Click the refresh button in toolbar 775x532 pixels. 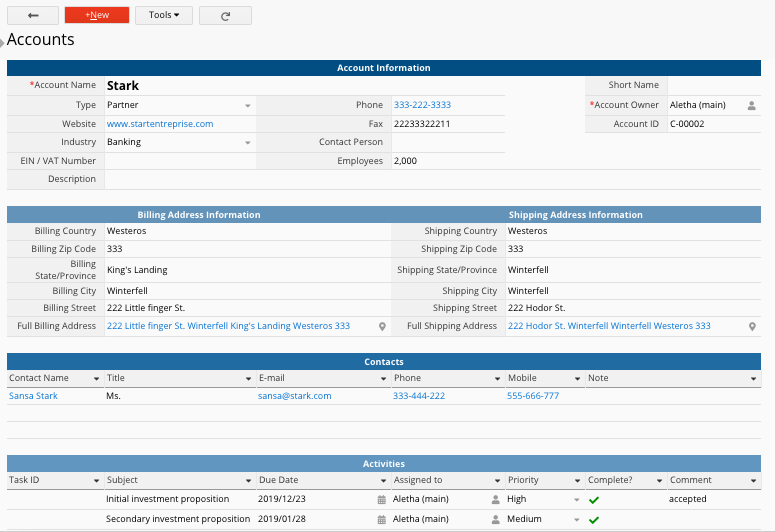click(x=225, y=15)
